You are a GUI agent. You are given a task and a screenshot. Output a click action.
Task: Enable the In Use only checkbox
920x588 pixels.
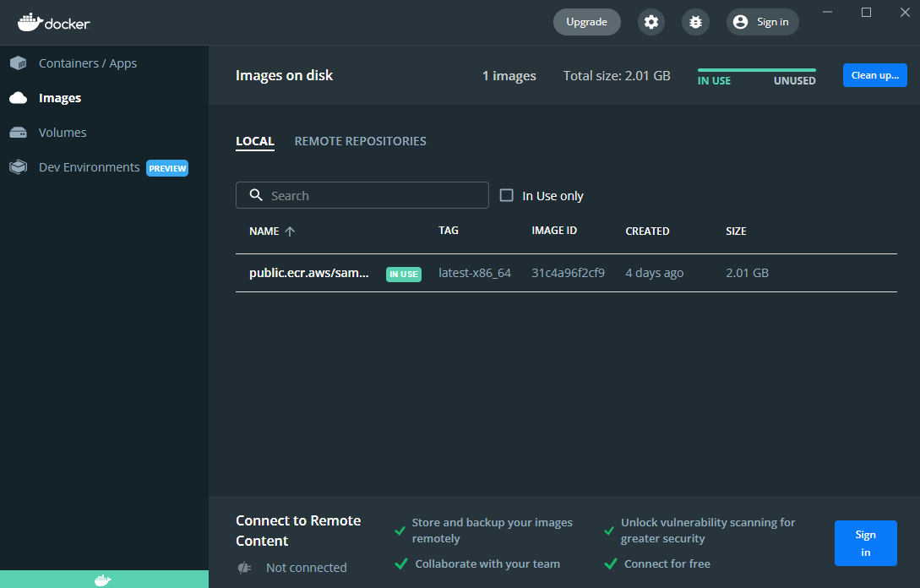pyautogui.click(x=506, y=195)
